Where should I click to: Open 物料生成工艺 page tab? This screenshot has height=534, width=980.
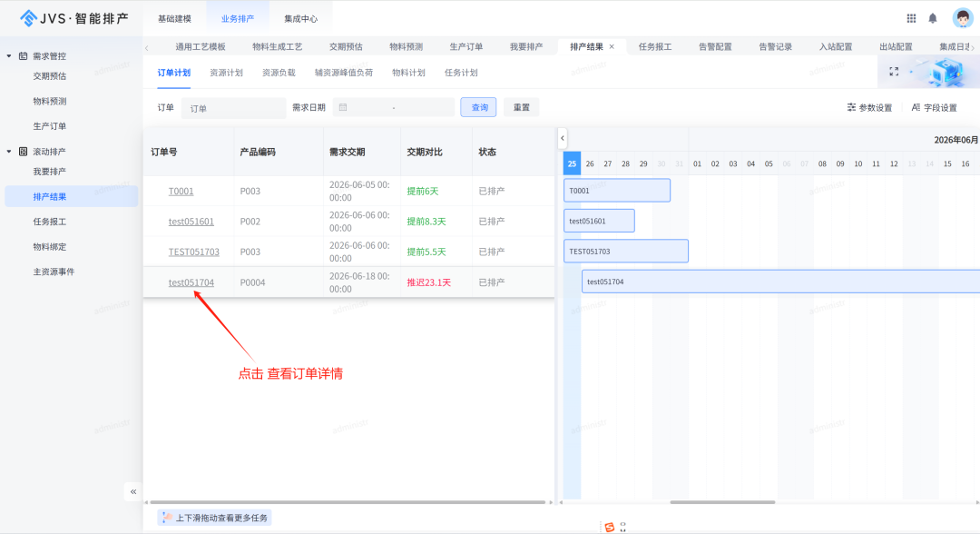(277, 47)
